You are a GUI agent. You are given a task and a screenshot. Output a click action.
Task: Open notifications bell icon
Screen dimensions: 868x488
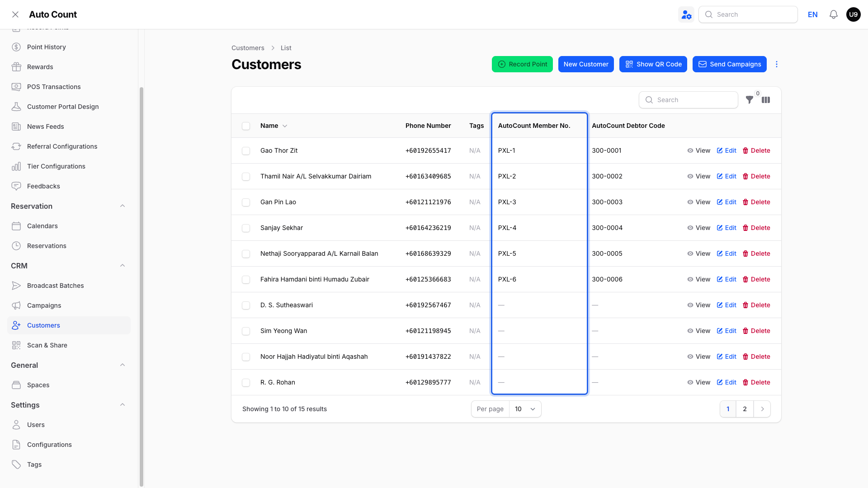click(833, 14)
